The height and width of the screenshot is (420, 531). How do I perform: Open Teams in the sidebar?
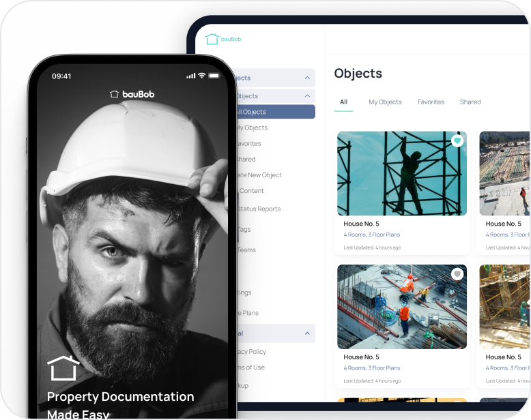(246, 250)
